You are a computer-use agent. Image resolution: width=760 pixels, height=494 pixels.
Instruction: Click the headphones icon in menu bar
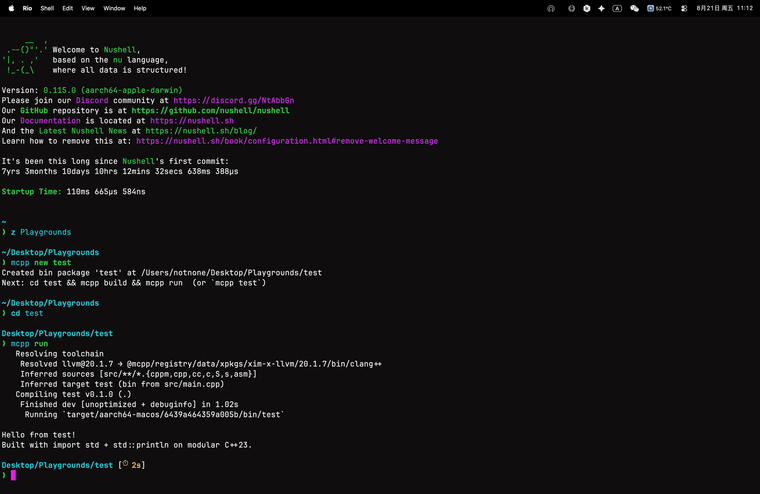551,8
